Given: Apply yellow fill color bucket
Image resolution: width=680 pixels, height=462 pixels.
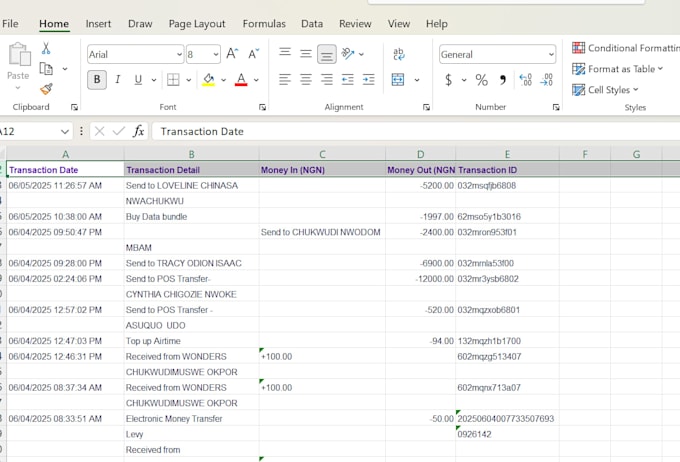Looking at the screenshot, I should [209, 79].
